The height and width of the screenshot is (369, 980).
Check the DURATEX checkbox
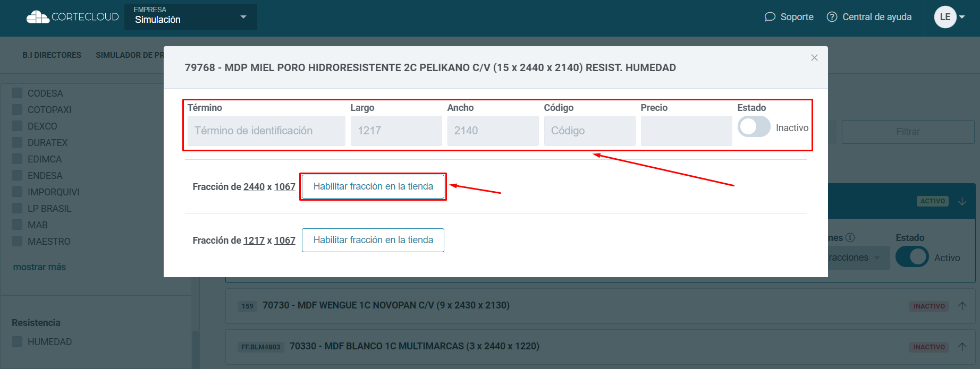coord(17,143)
